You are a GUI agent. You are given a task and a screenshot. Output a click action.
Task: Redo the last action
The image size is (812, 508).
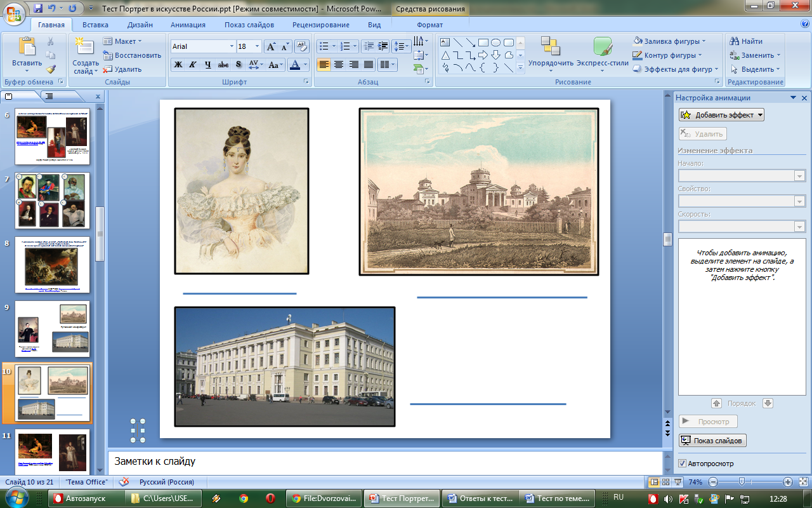pyautogui.click(x=72, y=9)
